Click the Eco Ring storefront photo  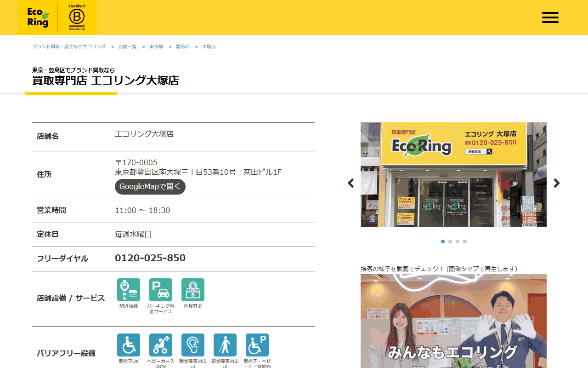[453, 175]
